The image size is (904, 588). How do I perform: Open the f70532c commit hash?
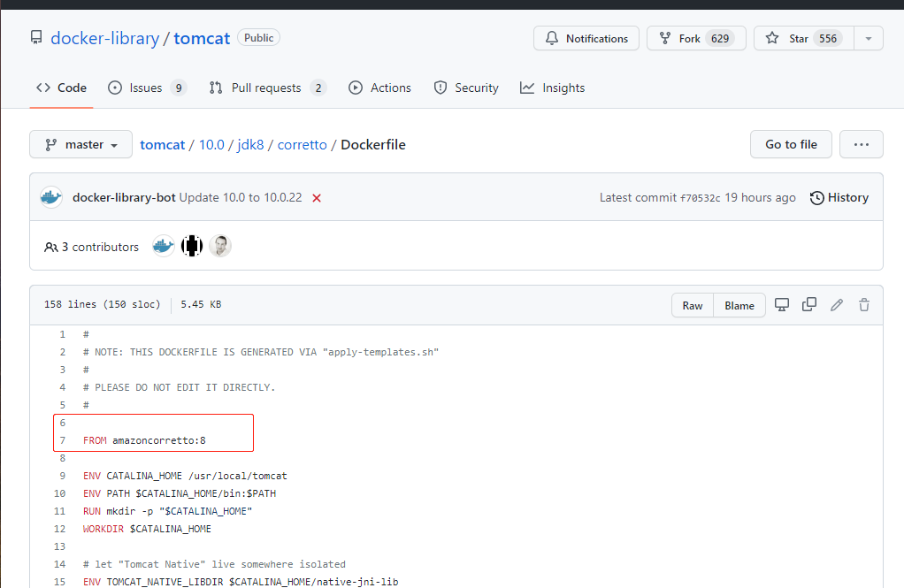tap(700, 198)
